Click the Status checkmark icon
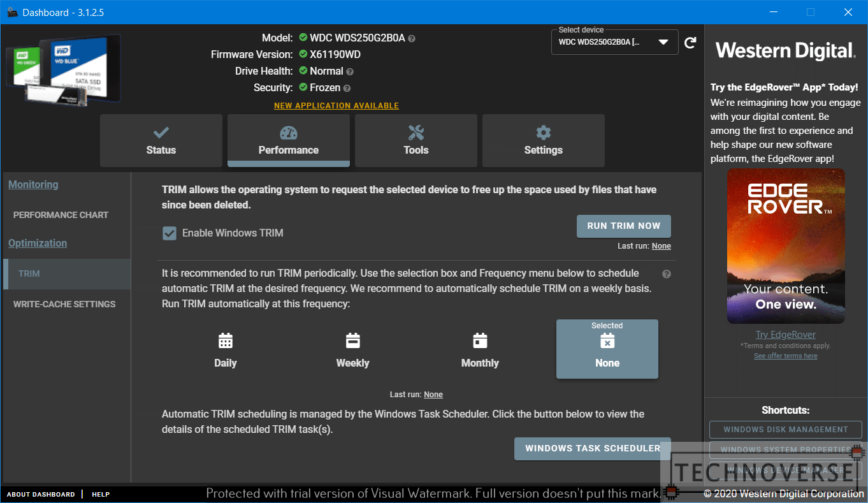Screen dimensions: 868x503 click(161, 133)
